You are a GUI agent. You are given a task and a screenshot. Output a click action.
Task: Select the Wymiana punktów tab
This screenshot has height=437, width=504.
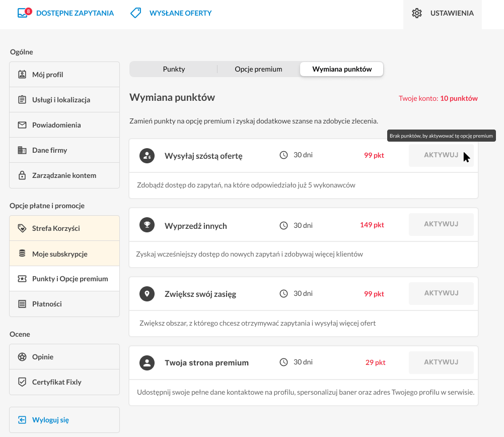pyautogui.click(x=342, y=69)
